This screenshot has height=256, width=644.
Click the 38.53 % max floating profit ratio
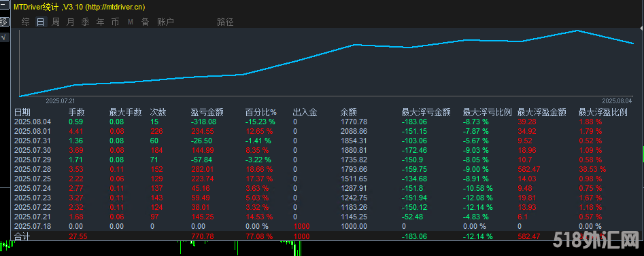pyautogui.click(x=592, y=169)
